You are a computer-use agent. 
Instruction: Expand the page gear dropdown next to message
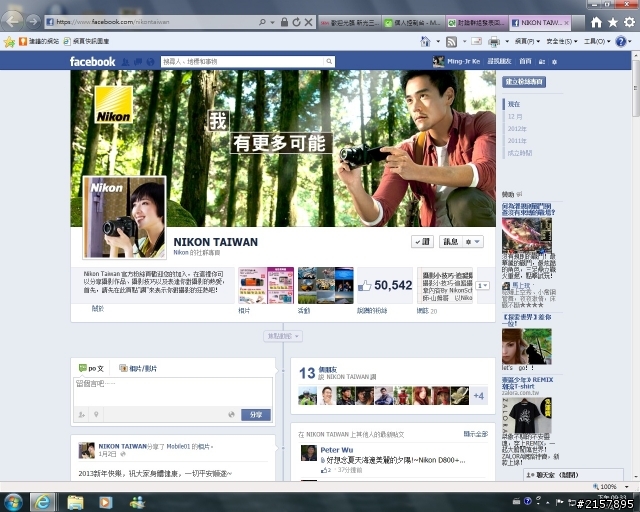click(x=473, y=242)
